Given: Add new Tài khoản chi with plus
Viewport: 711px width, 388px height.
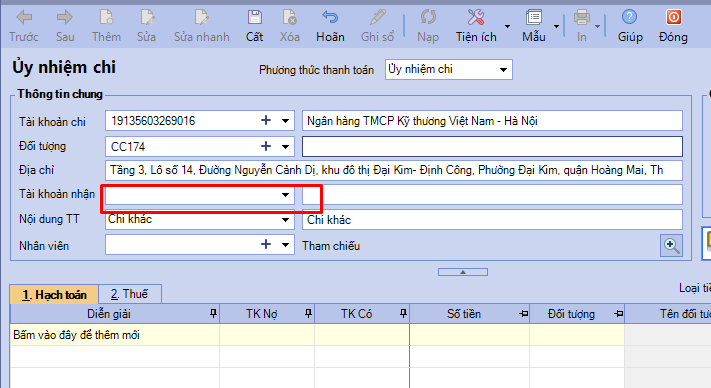Looking at the screenshot, I should (x=266, y=120).
